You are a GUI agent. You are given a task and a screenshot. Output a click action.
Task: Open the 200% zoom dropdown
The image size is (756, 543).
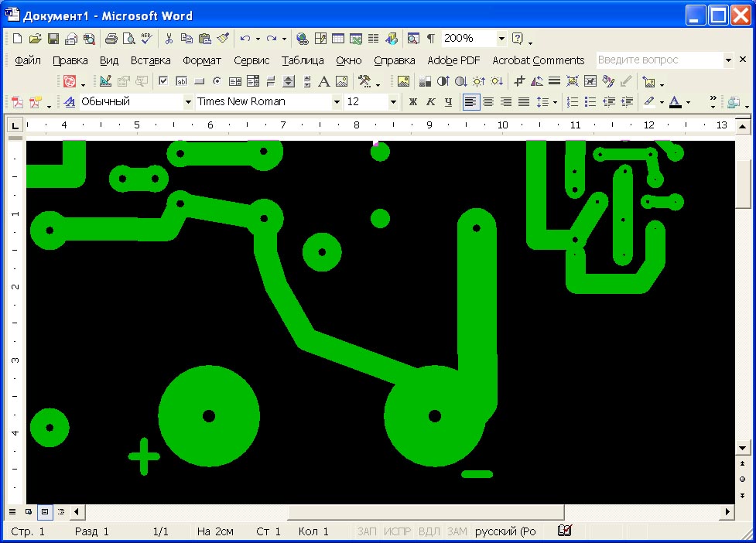coord(501,39)
